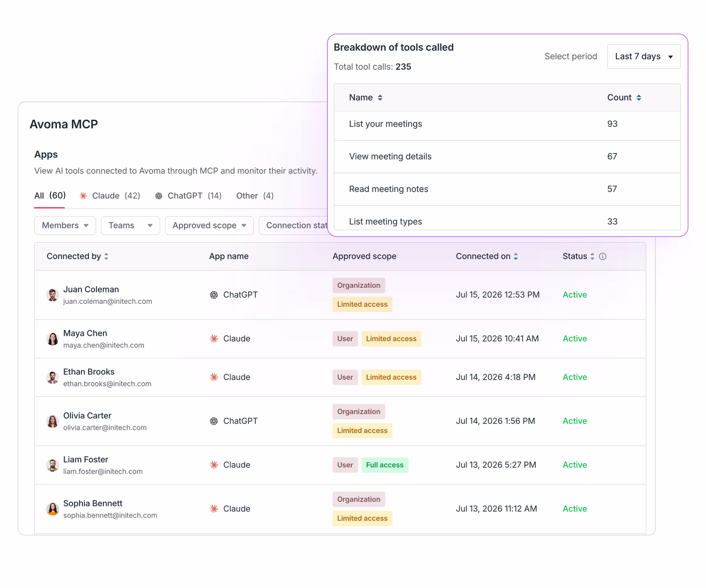Click the Claude logo in Liam Foster's row

tap(214, 465)
